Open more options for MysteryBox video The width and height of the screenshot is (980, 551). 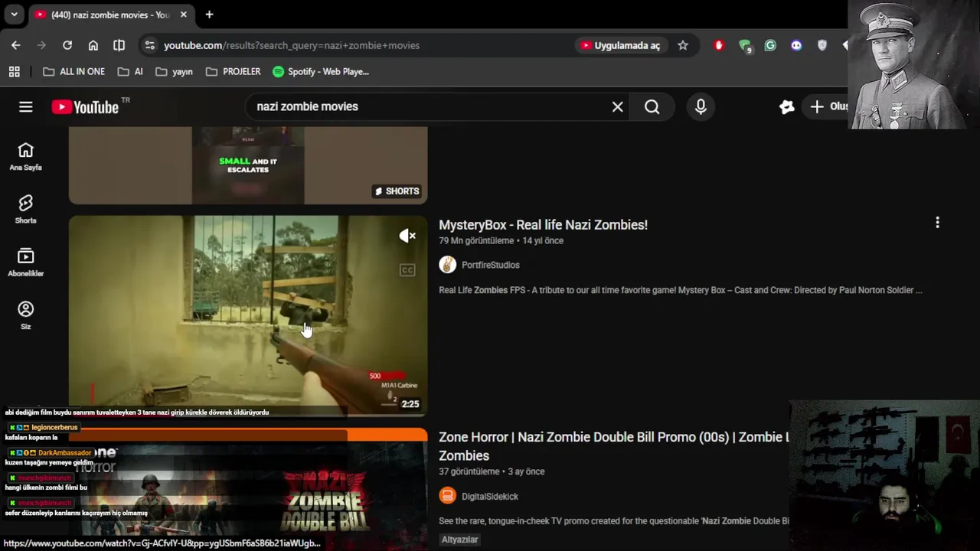click(937, 223)
